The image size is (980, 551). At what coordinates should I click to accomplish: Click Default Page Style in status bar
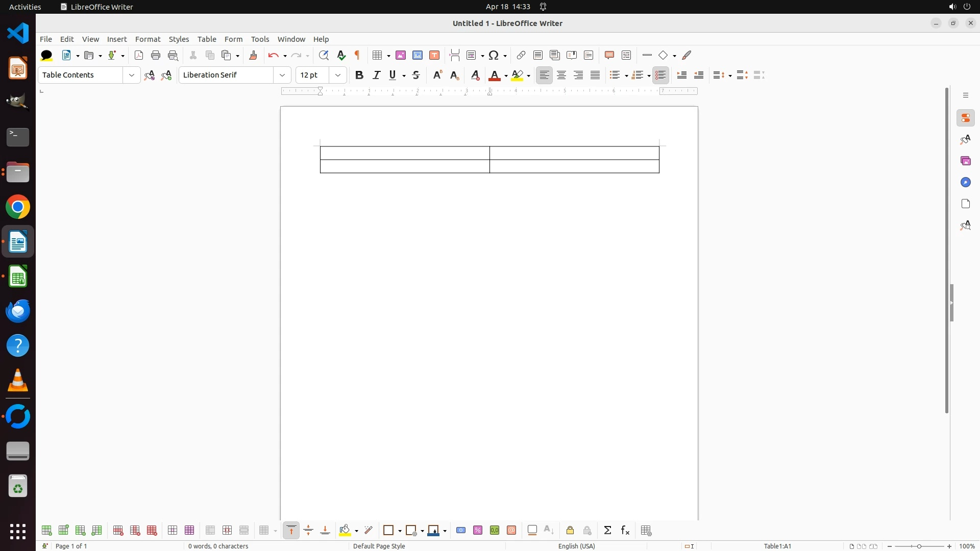coord(379,546)
